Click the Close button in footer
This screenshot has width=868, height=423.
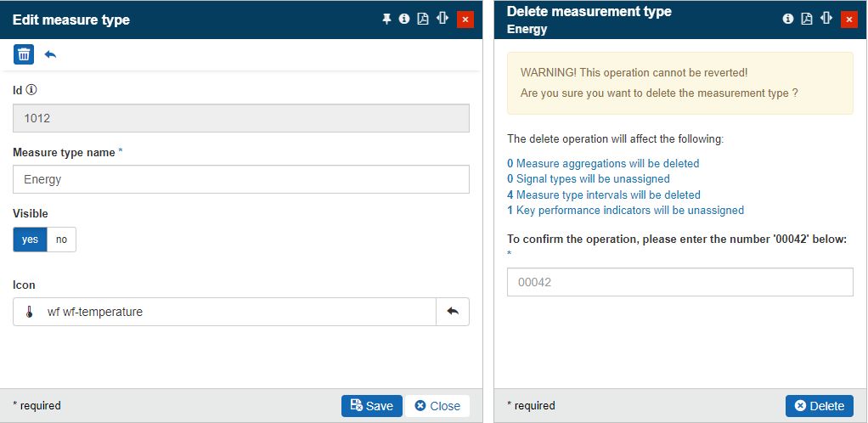pos(437,406)
